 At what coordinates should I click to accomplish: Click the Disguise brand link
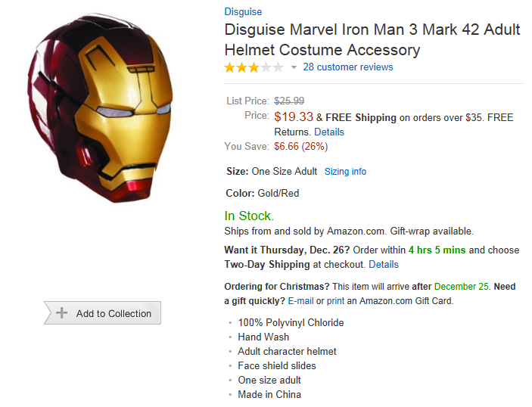click(x=243, y=11)
